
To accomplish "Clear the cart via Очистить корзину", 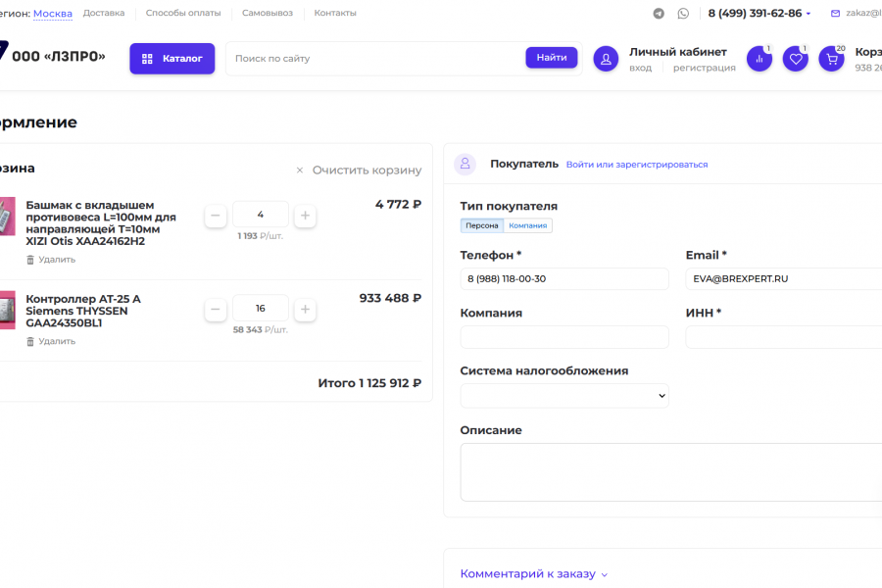I will (360, 170).
